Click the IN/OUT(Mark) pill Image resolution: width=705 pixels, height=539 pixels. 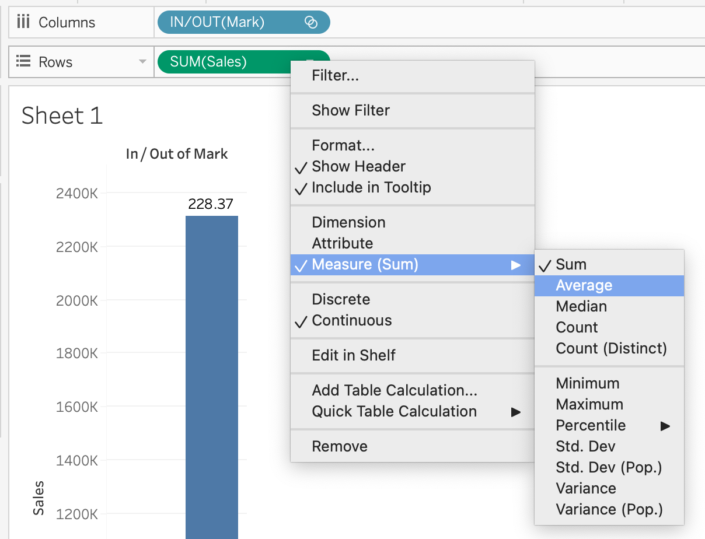230,22
